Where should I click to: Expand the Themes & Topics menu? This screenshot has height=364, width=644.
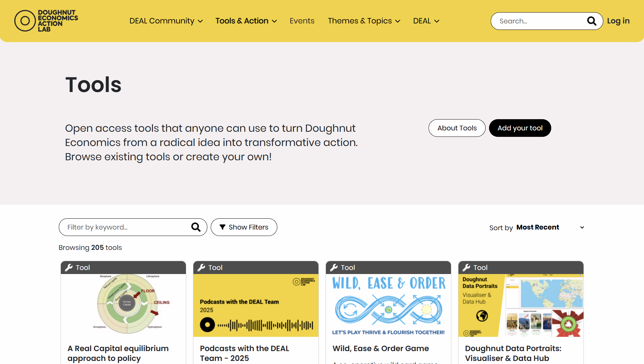pyautogui.click(x=364, y=21)
